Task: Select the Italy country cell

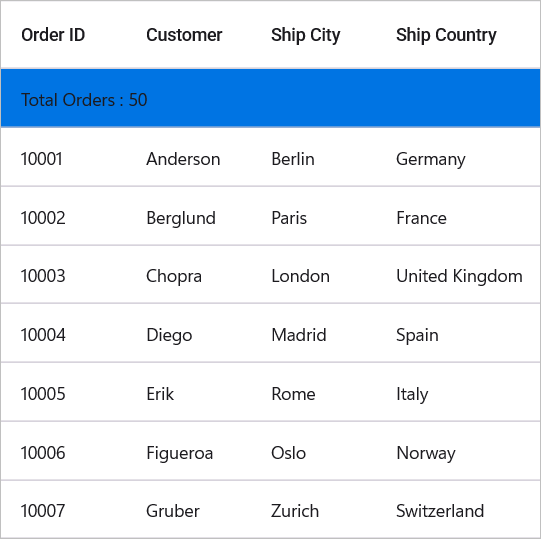Action: tap(458, 392)
